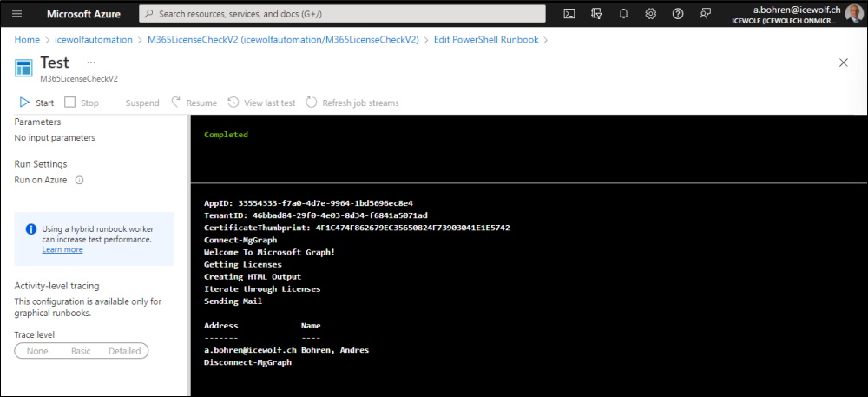The height and width of the screenshot is (397, 868).
Task: Open the portal hamburger menu
Action: [17, 14]
